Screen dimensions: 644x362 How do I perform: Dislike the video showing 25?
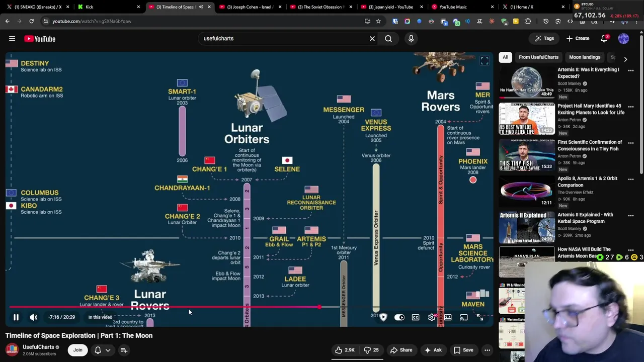click(372, 350)
